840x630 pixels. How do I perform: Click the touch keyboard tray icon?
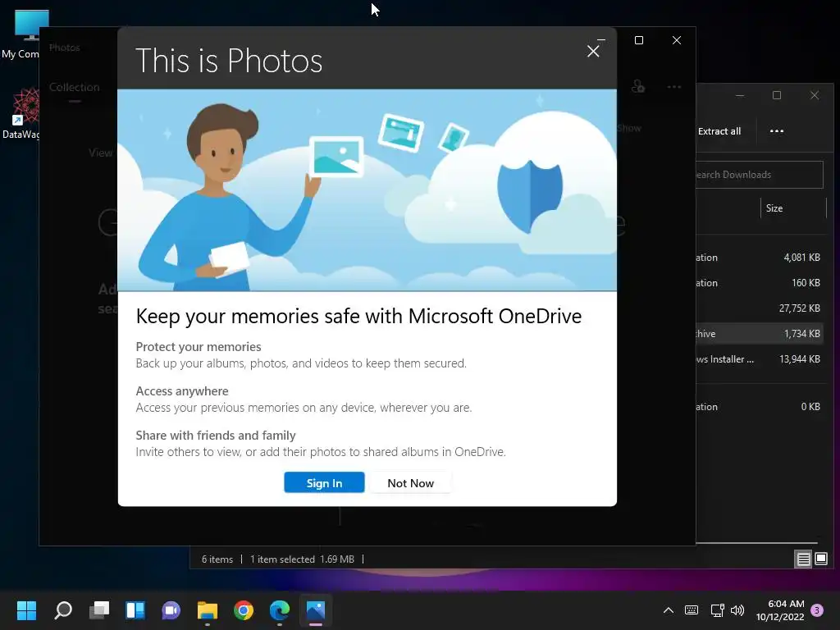pos(691,610)
